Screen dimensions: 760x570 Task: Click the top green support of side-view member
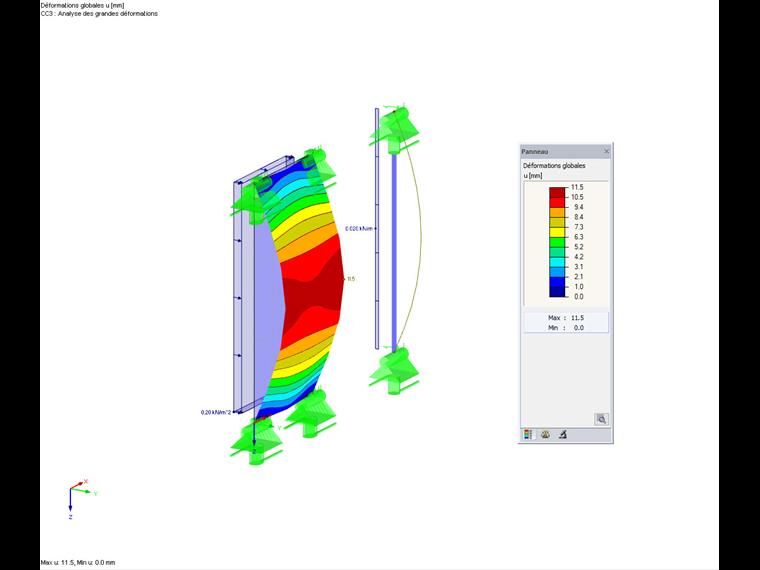395,128
